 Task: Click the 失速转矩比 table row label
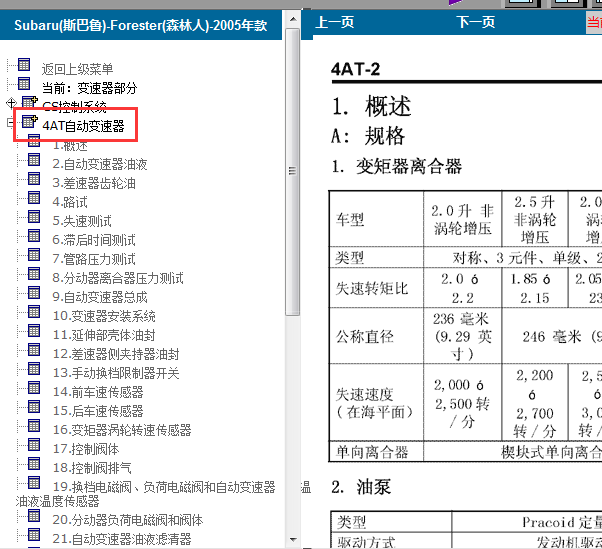coord(372,288)
